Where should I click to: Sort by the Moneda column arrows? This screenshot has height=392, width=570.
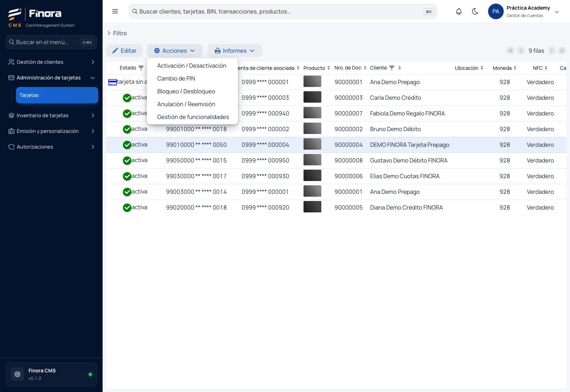pyautogui.click(x=515, y=68)
